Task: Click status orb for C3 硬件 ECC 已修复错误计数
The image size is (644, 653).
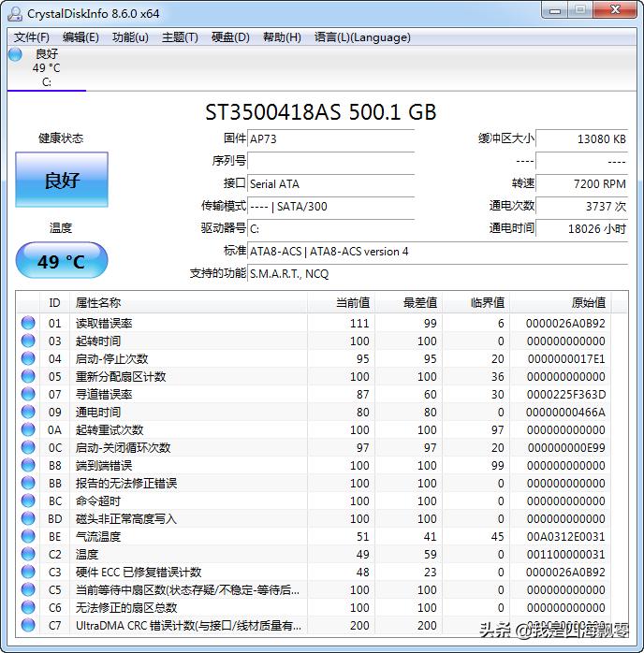Action: coord(28,572)
